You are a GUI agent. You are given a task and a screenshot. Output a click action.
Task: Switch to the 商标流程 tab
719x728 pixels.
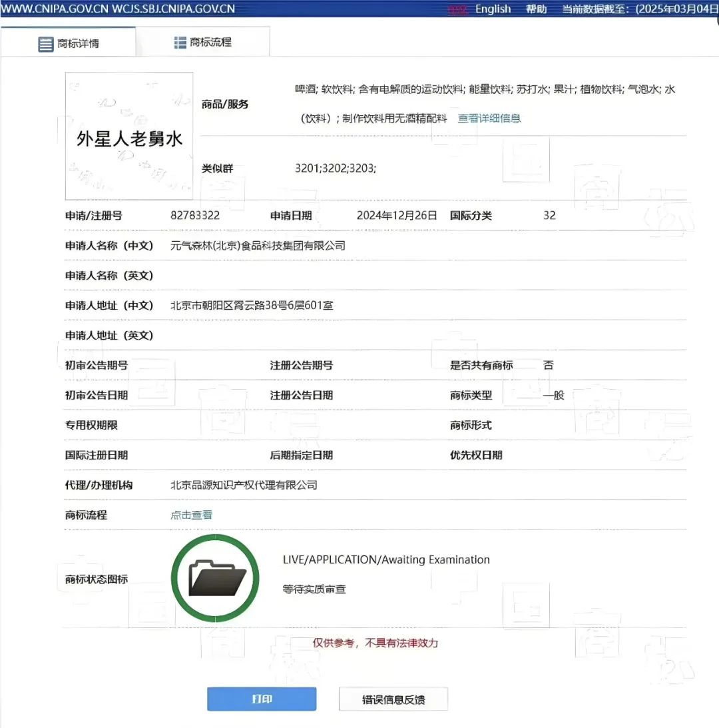coord(203,42)
